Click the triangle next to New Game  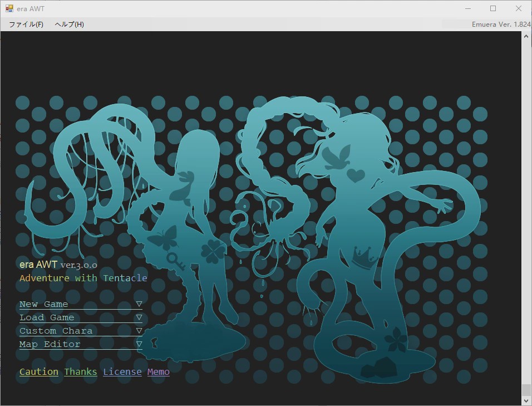click(139, 304)
